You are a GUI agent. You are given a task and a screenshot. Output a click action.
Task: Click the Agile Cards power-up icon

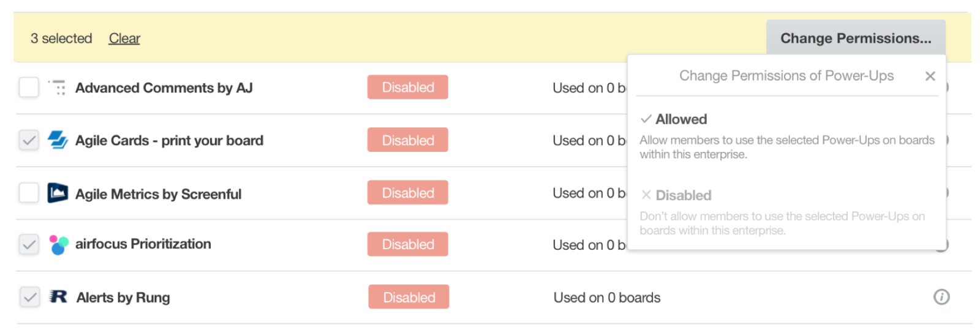click(58, 140)
